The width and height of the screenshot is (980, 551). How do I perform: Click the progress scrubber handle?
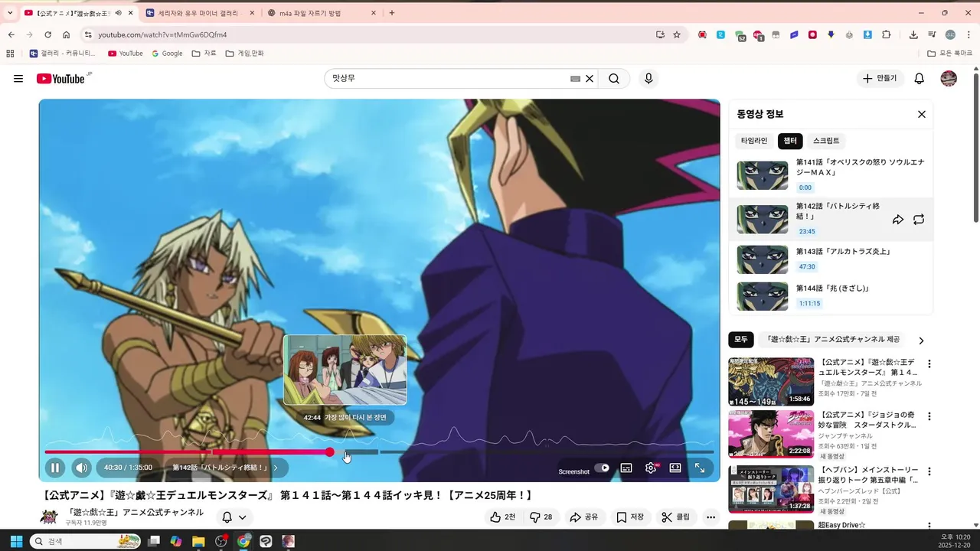tap(330, 452)
